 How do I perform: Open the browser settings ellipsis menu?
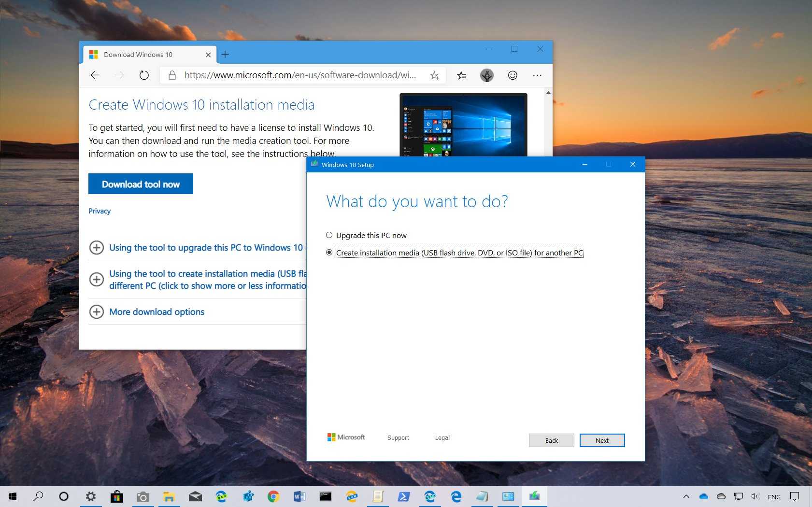tap(537, 75)
